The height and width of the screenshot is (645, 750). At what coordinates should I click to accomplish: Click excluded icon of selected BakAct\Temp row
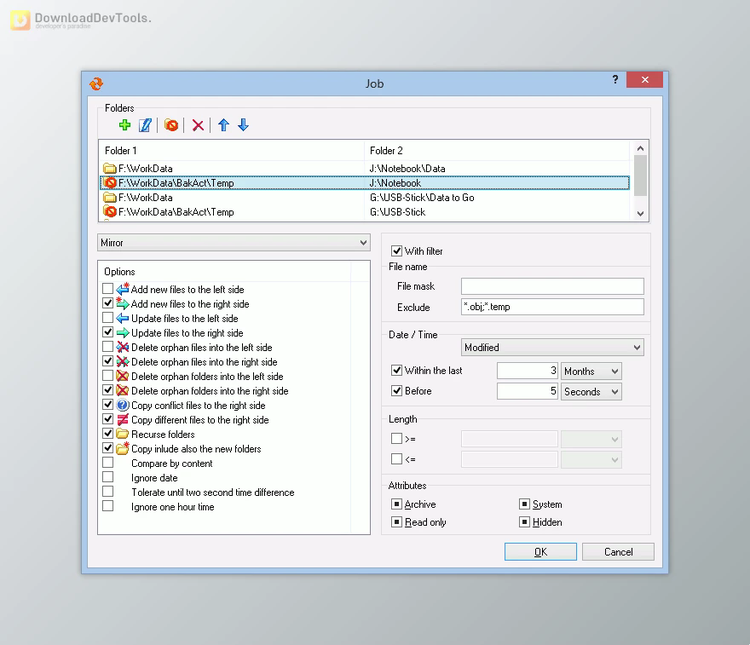[110, 183]
